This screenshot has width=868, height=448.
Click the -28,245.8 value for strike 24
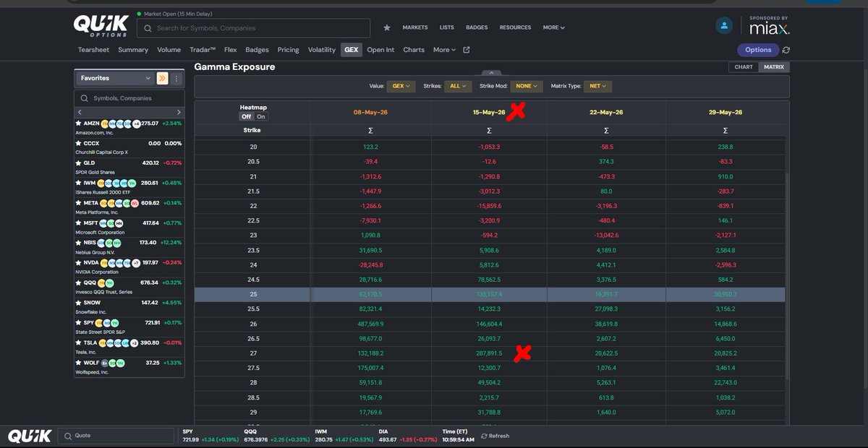point(370,264)
